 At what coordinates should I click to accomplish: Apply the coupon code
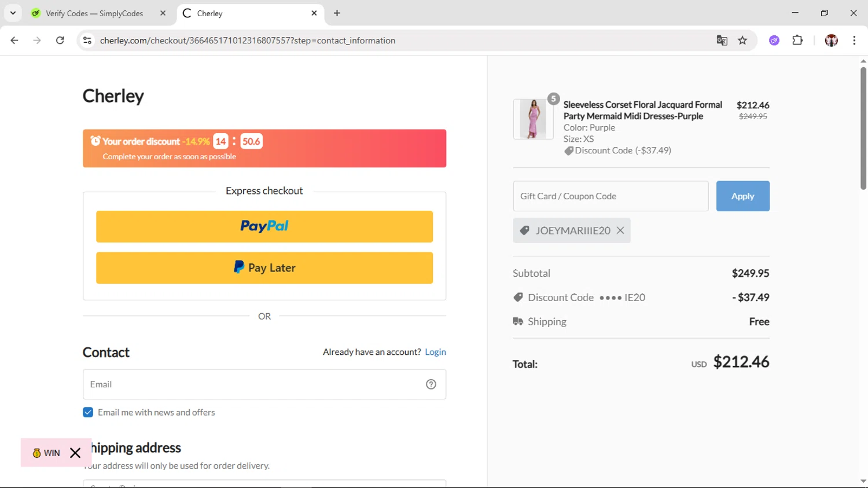click(742, 196)
